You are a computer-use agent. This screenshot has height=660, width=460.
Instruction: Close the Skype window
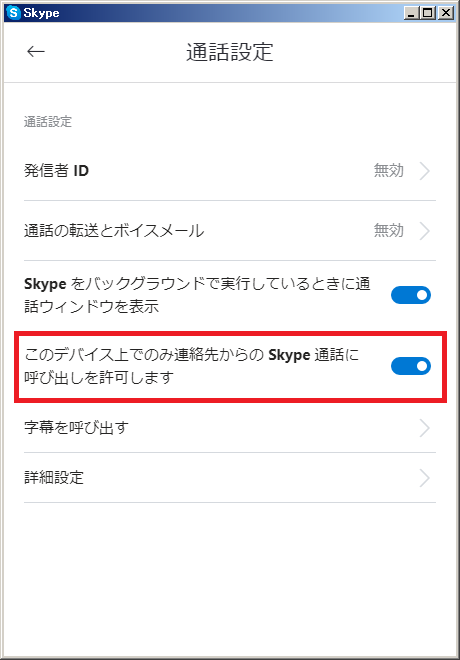click(445, 13)
